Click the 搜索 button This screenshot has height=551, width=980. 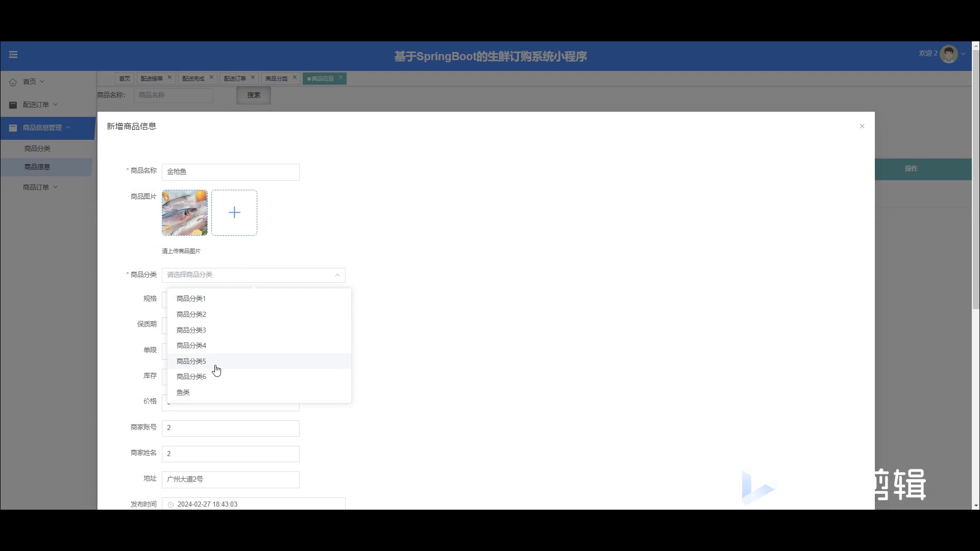[x=254, y=95]
